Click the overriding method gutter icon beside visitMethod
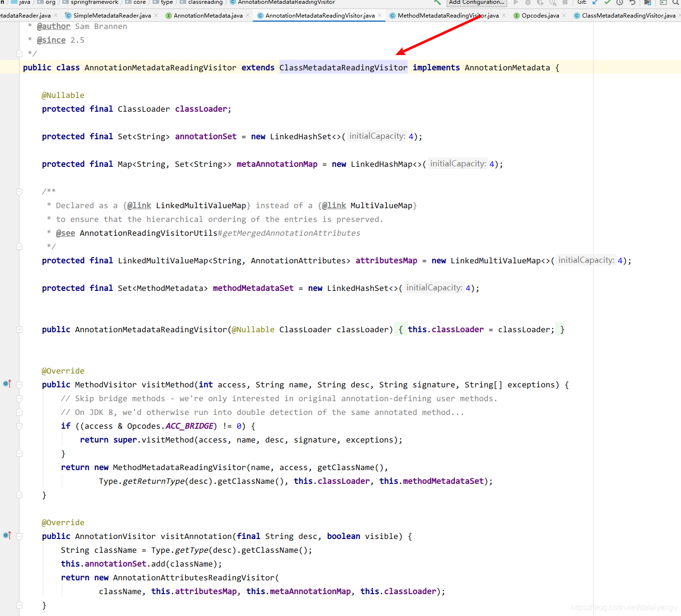This screenshot has width=681, height=616. [x=7, y=384]
